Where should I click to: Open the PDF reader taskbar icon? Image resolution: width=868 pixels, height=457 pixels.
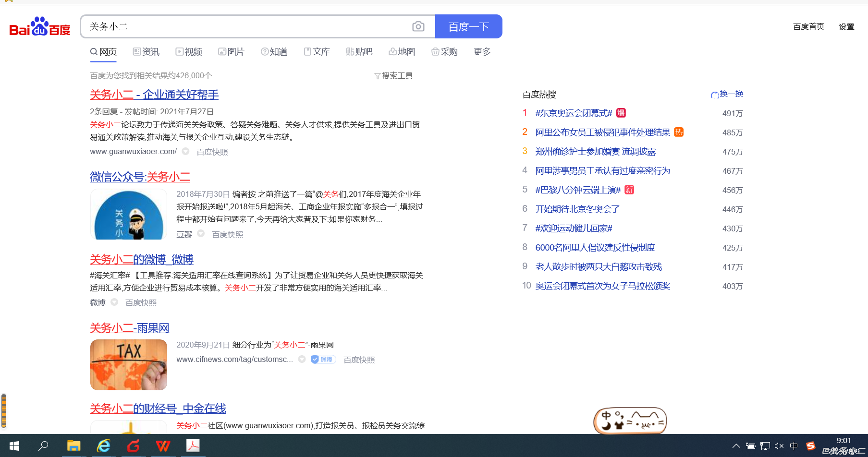(x=193, y=446)
